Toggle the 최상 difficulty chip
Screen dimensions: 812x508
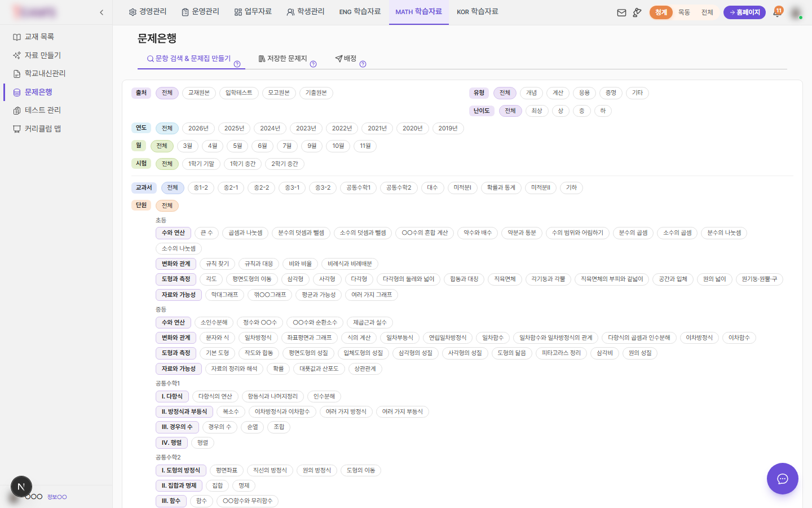pos(537,111)
